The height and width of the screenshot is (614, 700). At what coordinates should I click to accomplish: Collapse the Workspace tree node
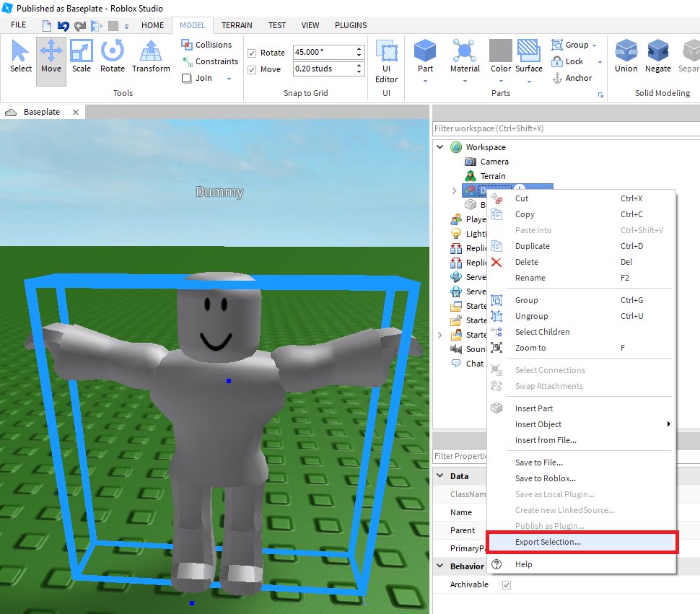click(440, 146)
